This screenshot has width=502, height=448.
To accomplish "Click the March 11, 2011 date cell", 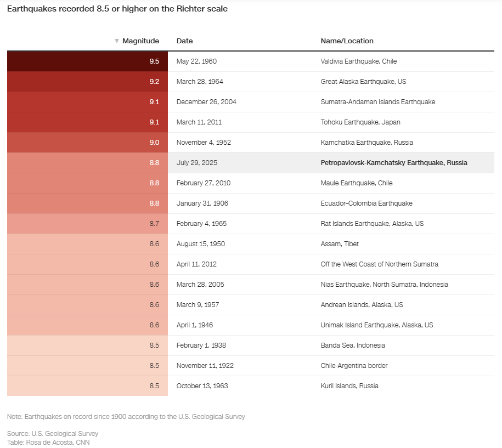I will click(x=199, y=122).
